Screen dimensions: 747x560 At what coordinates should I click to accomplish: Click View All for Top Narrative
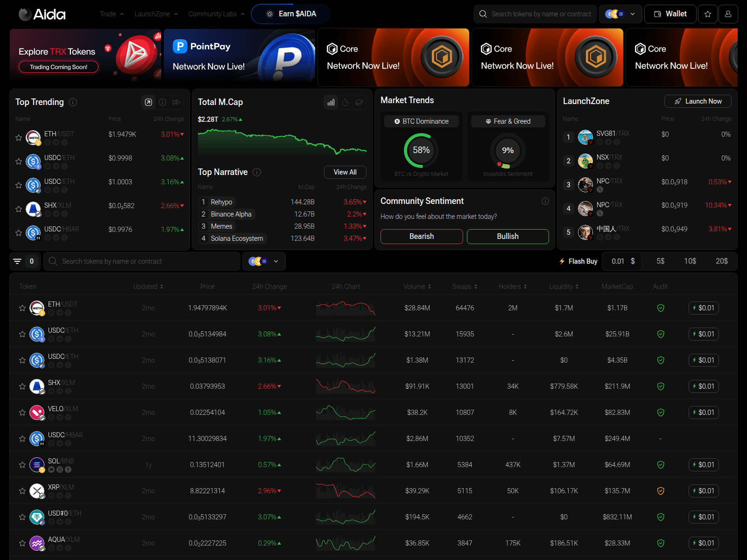point(345,172)
